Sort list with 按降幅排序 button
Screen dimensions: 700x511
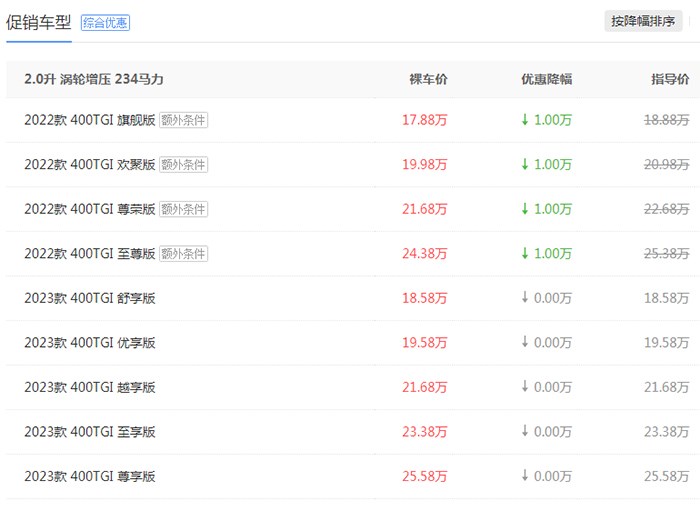coord(643,21)
